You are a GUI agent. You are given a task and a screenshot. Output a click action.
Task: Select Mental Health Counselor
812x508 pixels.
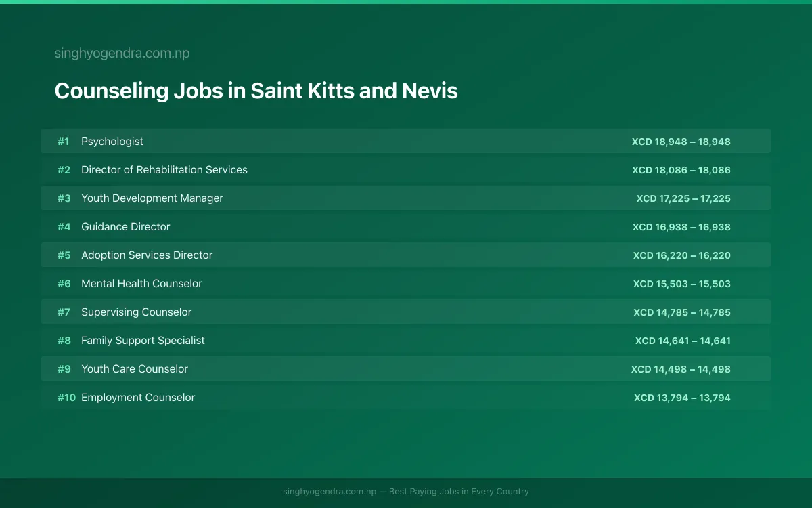click(141, 284)
